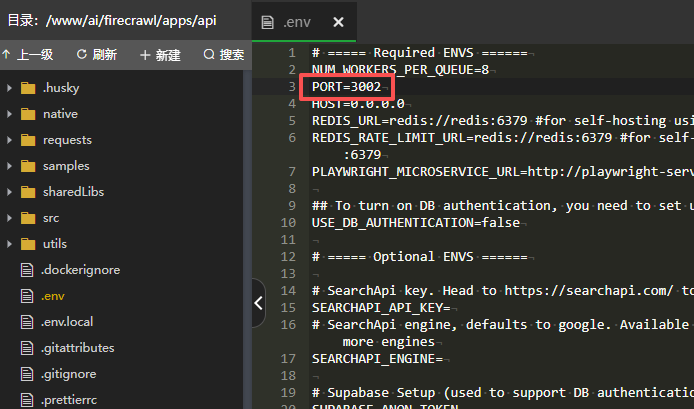Collapse the file sidebar panel
Screen dimensions: 694x409
click(258, 303)
